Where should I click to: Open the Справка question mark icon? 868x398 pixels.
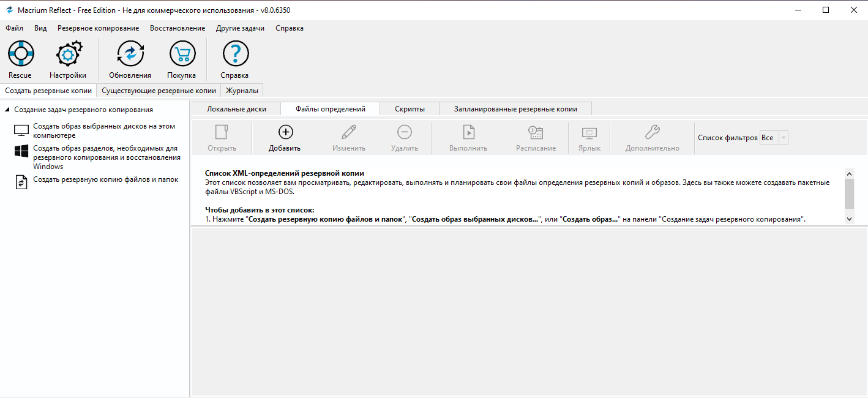pyautogui.click(x=234, y=54)
